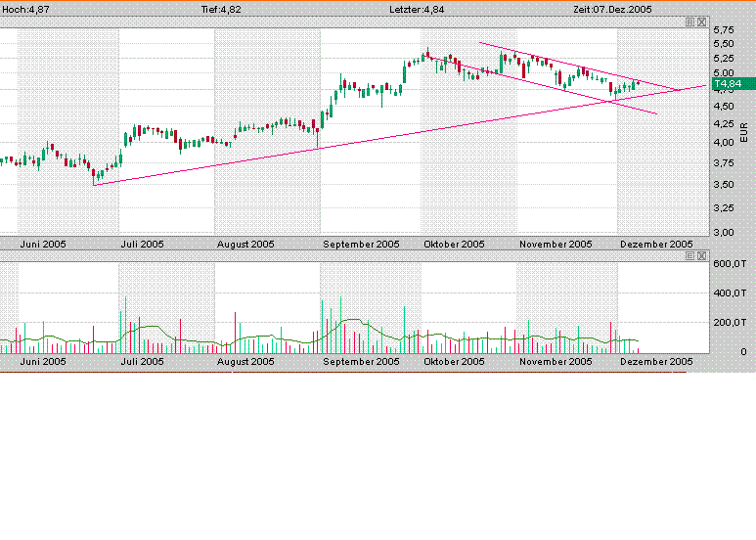This screenshot has width=756, height=540.
Task: Click the 3,75 price axis label
Action: [x=723, y=163]
